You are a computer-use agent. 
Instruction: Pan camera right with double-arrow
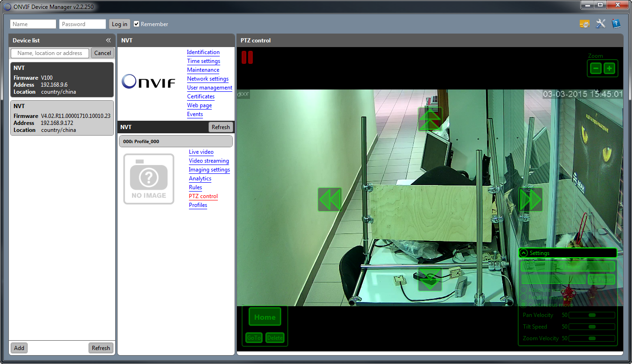[531, 199]
